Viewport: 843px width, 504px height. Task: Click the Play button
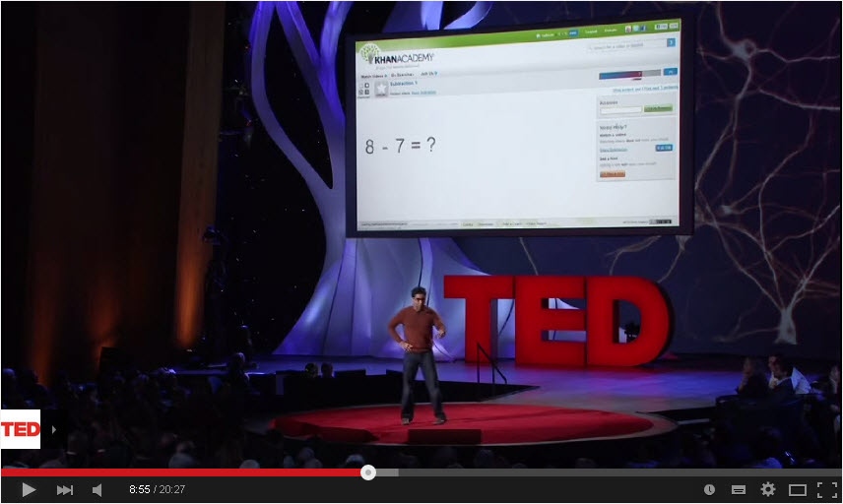tap(29, 489)
